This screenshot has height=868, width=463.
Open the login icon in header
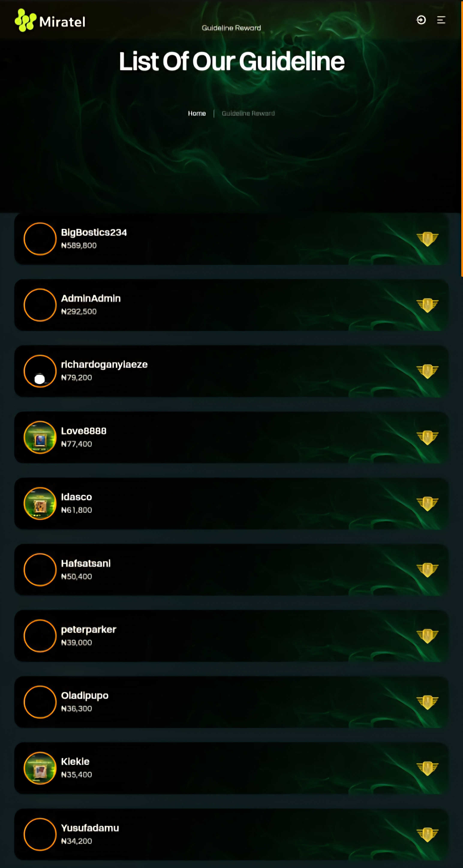(421, 20)
